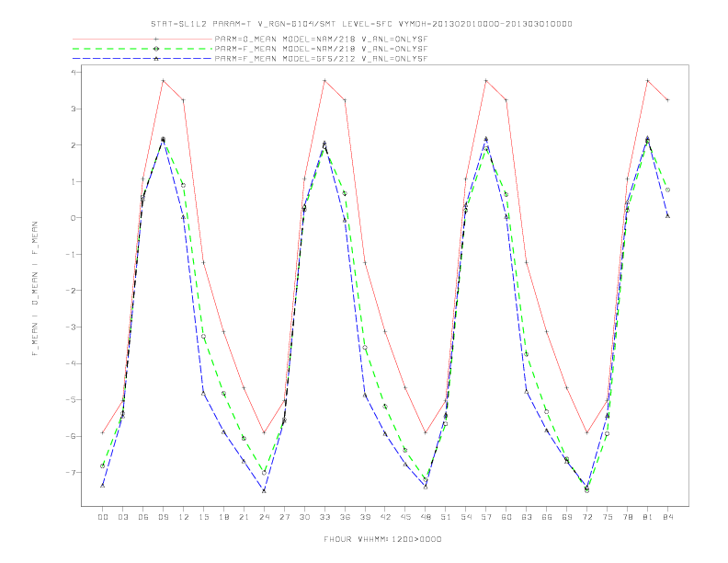The image size is (728, 563).
Task: Click x-axis hour label 36
Action: pos(345,517)
